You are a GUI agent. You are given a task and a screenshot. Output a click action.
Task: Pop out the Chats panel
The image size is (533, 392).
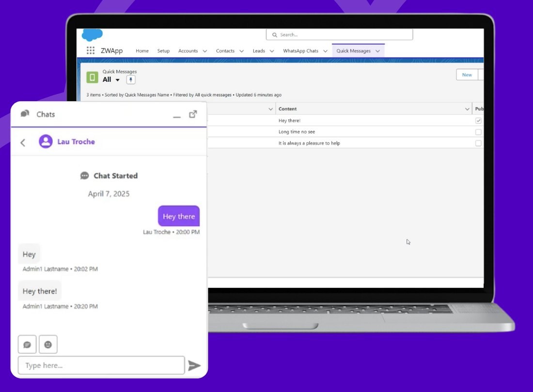point(193,114)
